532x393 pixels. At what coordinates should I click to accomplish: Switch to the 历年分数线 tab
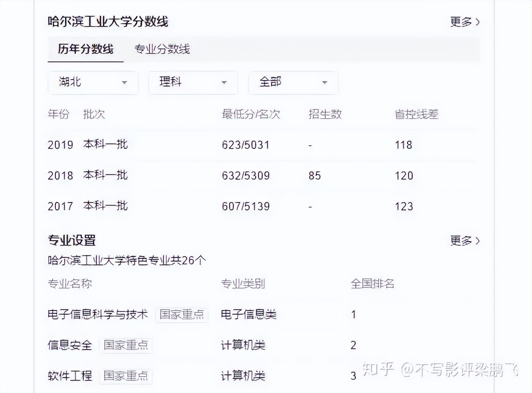[x=86, y=49]
